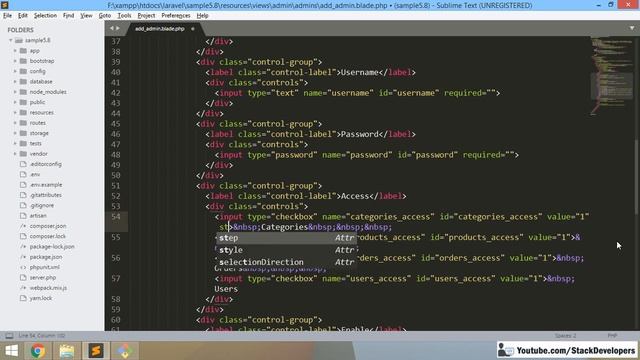640x360 pixels.
Task: Open the Goto menu
Action: pyautogui.click(x=104, y=16)
